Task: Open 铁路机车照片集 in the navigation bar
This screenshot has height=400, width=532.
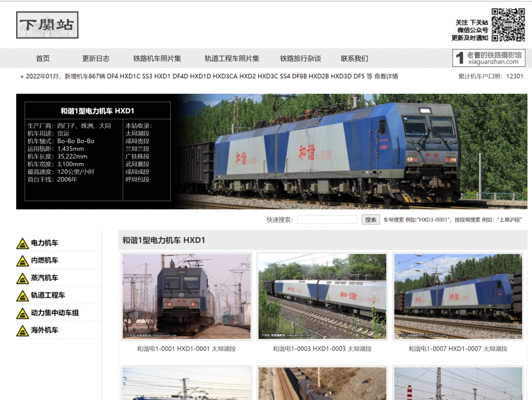Action: click(157, 58)
